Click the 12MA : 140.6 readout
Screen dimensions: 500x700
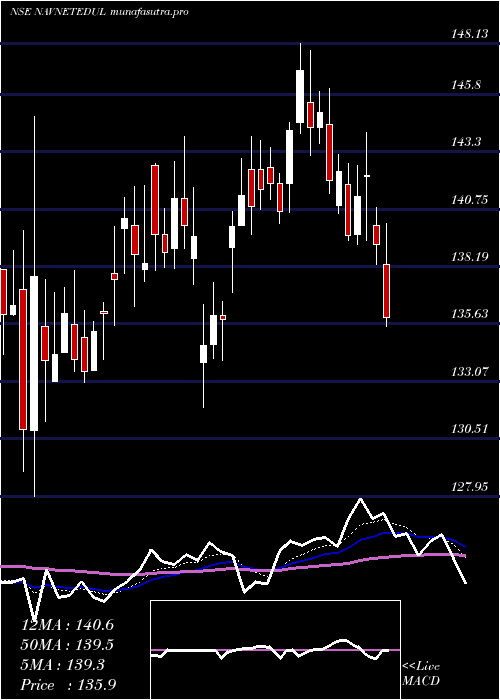click(x=67, y=625)
